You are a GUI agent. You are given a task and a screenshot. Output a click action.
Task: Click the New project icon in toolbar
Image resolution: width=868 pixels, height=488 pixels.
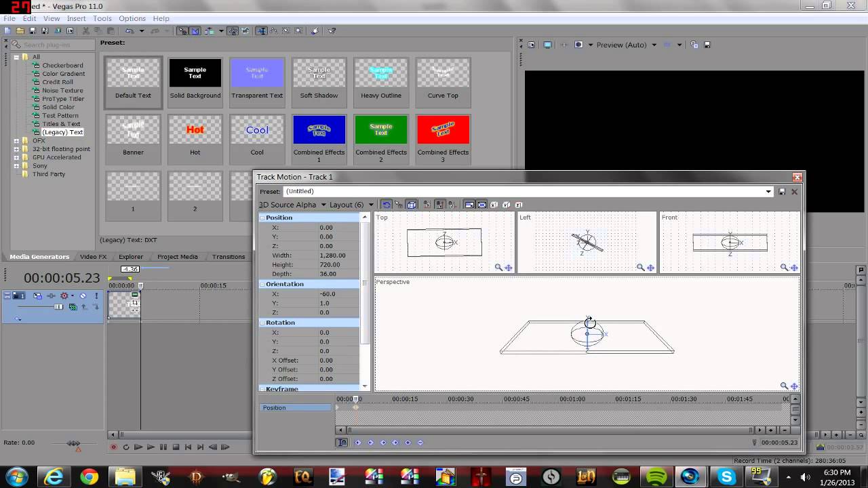tap(7, 30)
